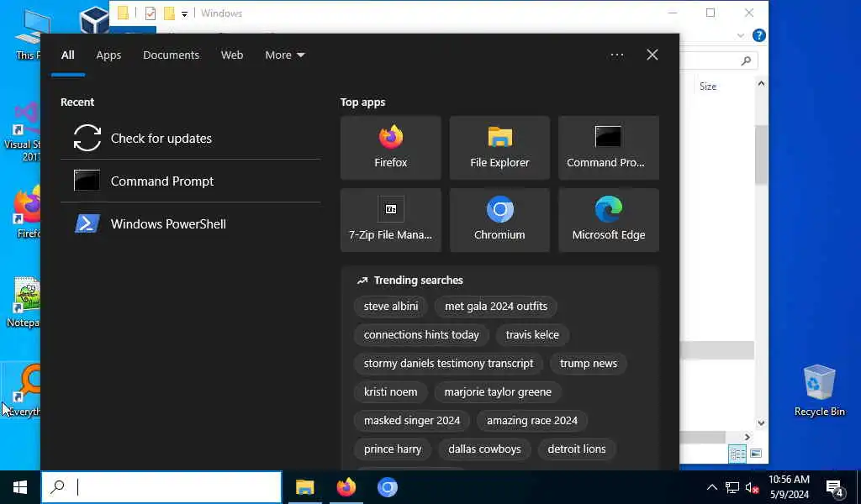861x504 pixels.
Task: Search connections hints today
Action: coord(421,334)
